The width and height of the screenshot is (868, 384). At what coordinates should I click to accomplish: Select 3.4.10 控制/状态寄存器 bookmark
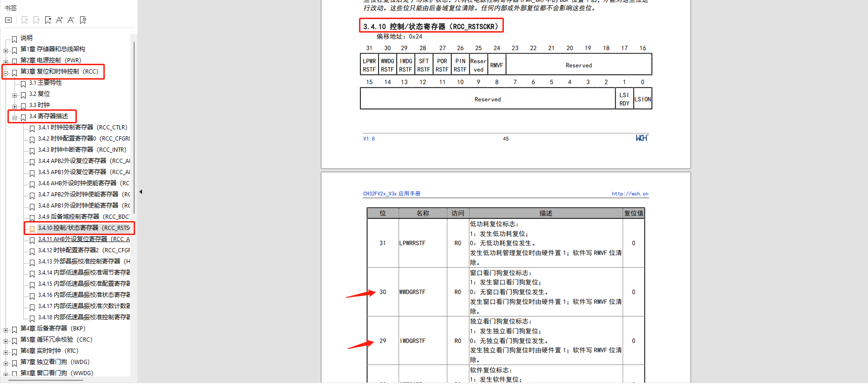pos(84,228)
